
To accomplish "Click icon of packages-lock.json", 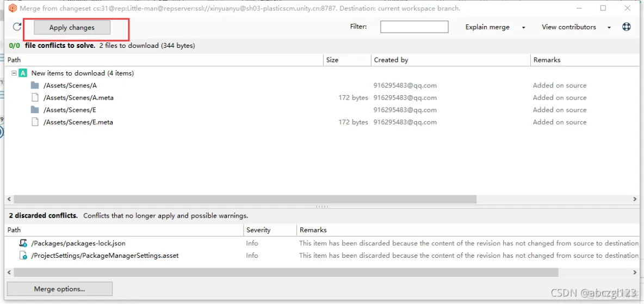I will pos(23,243).
